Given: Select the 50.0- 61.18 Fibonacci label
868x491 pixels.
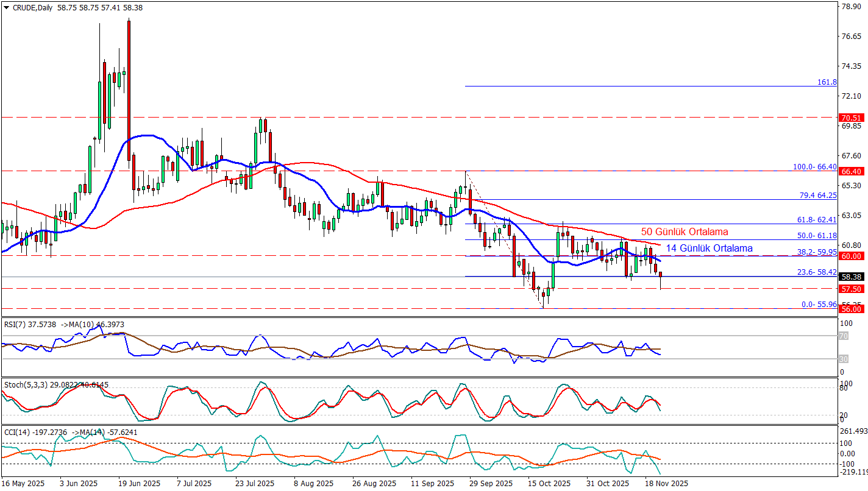Looking at the screenshot, I should [817, 235].
